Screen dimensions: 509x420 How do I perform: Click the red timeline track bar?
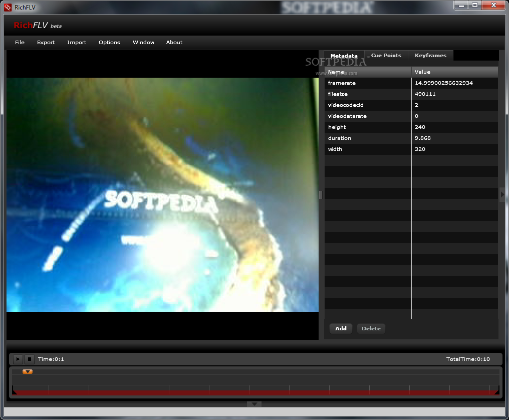coord(256,393)
